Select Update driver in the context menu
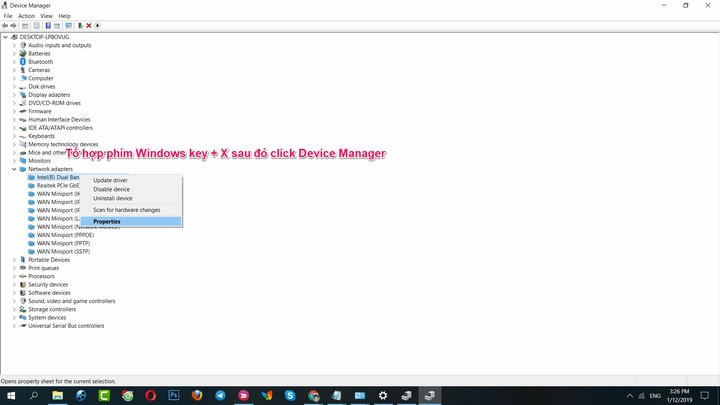Image resolution: width=720 pixels, height=405 pixels. (x=110, y=180)
